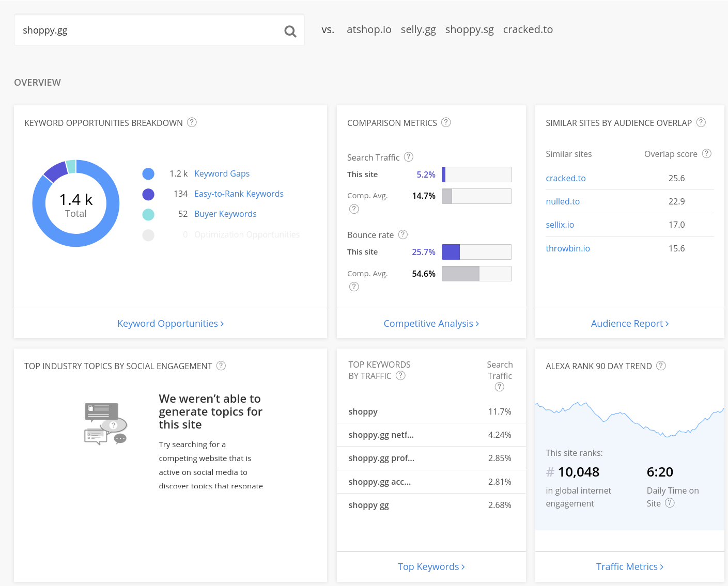Select the 'shoppy.gg netf...' keyword row
This screenshot has height=586, width=728.
[431, 435]
